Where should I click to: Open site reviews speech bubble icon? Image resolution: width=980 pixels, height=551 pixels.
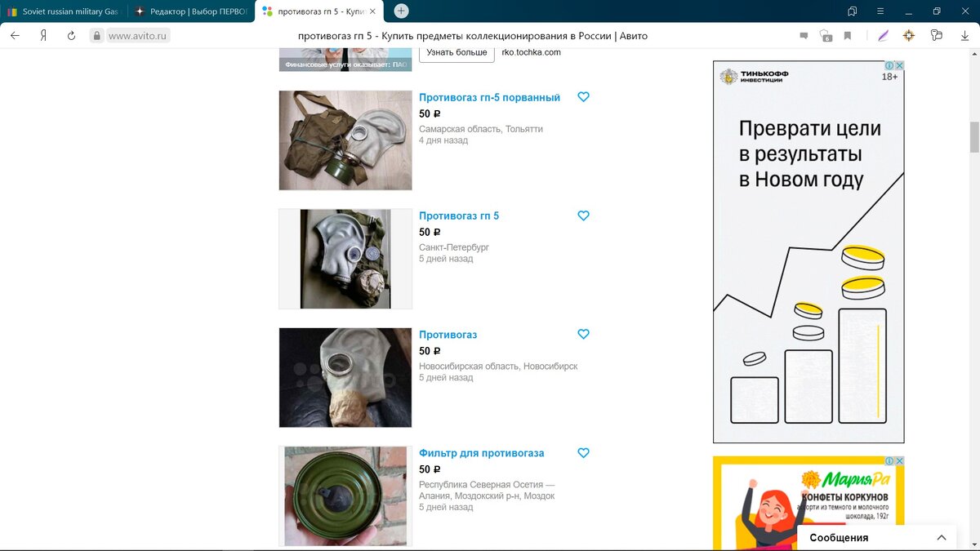[x=804, y=36]
